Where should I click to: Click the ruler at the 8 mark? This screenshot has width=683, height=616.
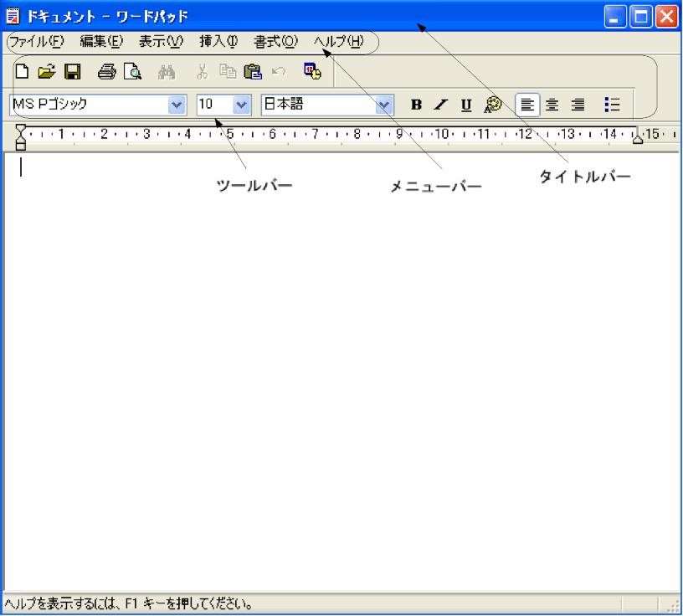pyautogui.click(x=357, y=134)
